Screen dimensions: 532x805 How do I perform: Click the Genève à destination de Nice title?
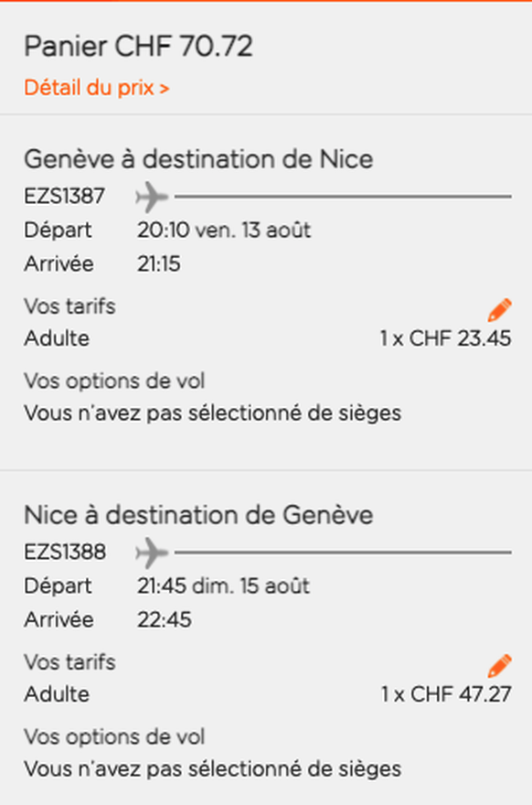pyautogui.click(x=198, y=158)
